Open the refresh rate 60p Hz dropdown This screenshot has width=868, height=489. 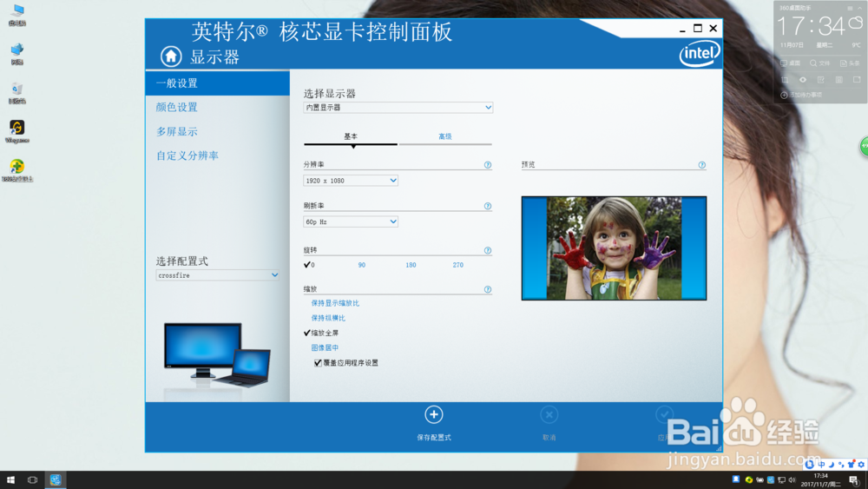click(x=351, y=221)
